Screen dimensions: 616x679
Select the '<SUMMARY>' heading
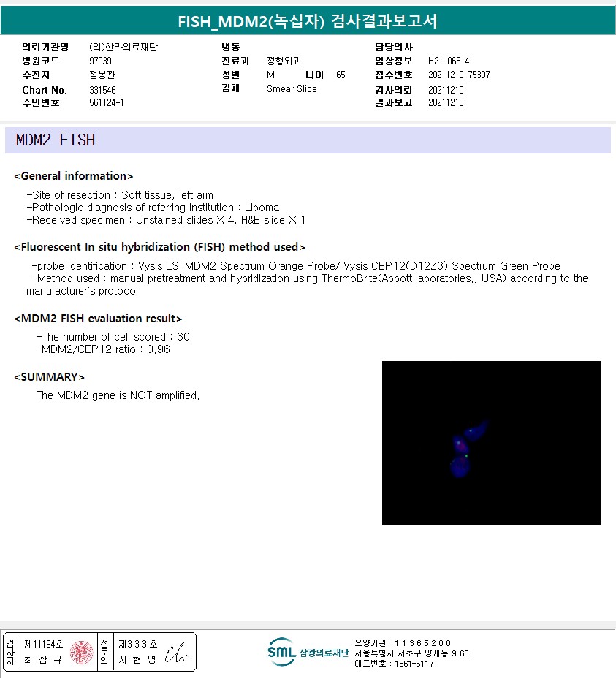click(50, 376)
